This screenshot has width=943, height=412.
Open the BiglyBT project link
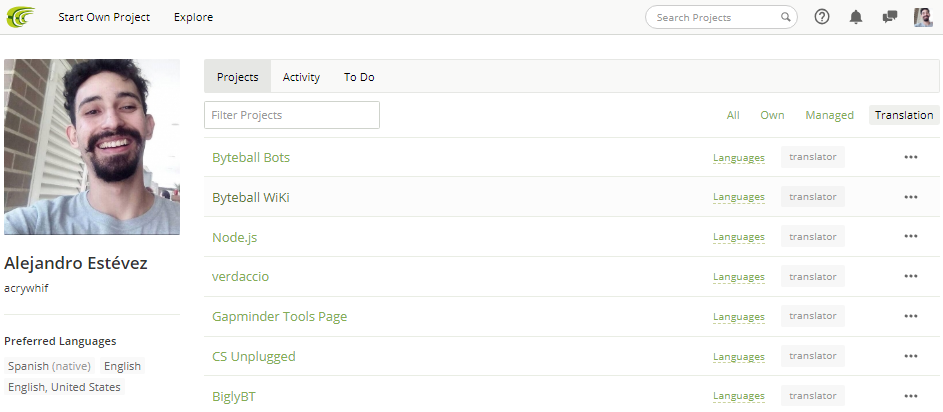(x=233, y=396)
